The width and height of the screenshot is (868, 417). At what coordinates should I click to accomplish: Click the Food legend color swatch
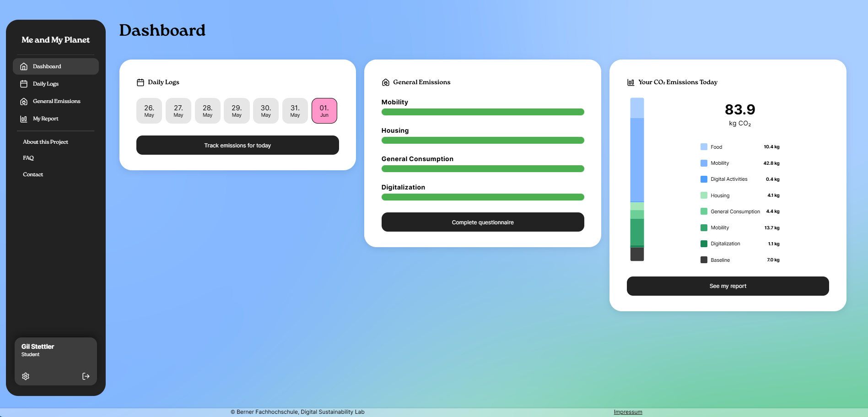point(704,147)
